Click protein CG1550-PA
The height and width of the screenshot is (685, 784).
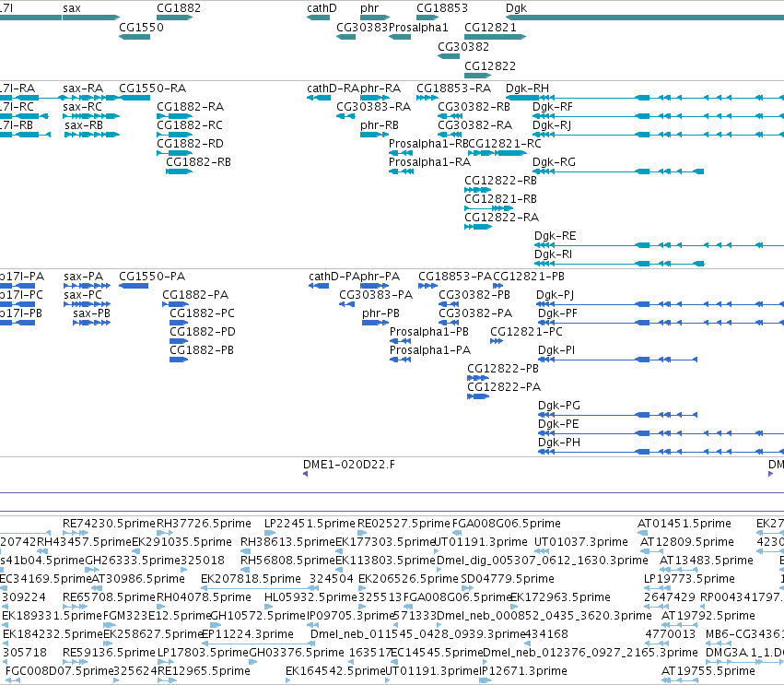152,277
